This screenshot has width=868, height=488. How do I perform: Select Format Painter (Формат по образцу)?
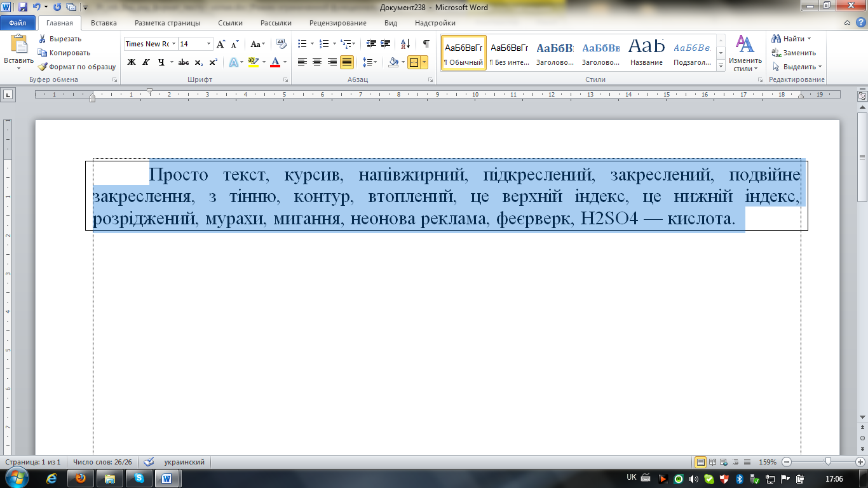[76, 67]
